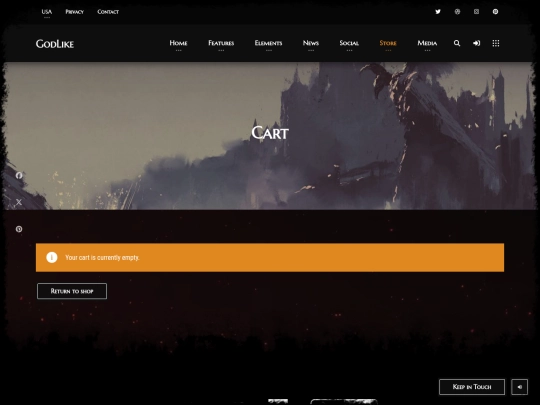This screenshot has height=405, width=540.
Task: Click the square social icon beside Dribbble
Action: 476,12
